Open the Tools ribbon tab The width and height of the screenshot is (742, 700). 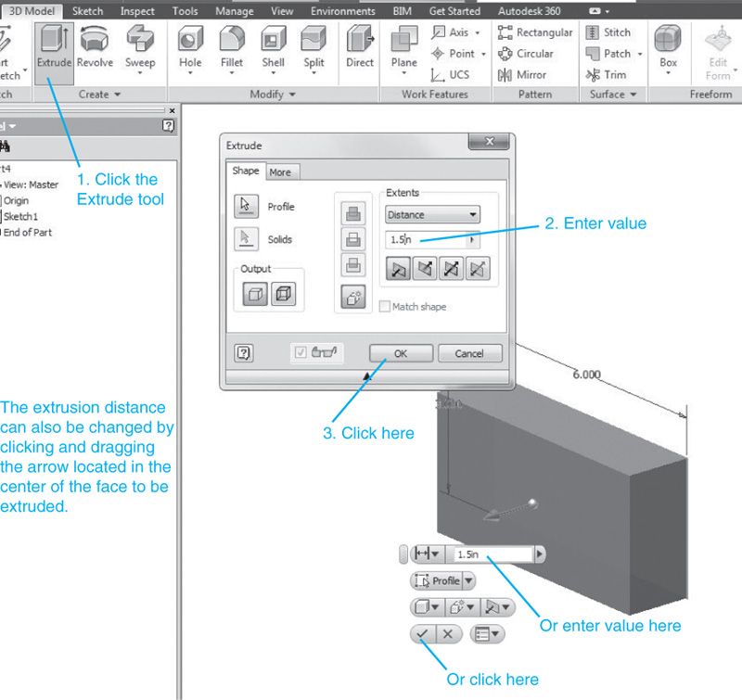pyautogui.click(x=185, y=11)
